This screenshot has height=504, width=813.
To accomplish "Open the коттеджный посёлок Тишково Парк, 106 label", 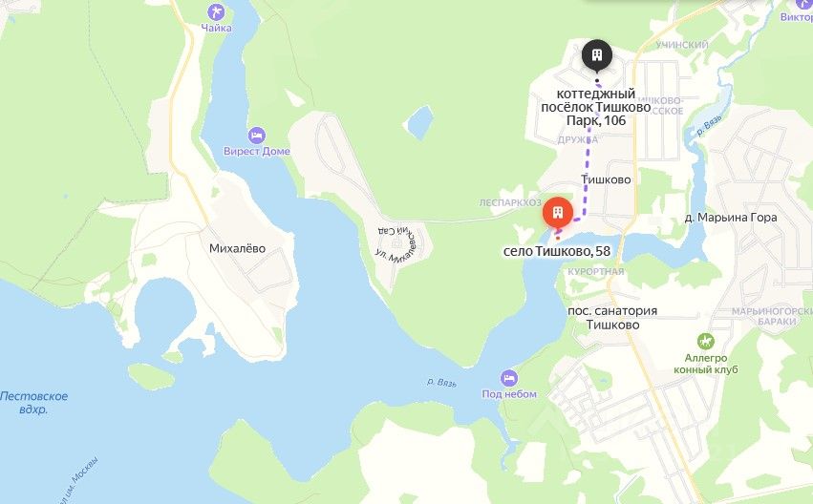I will click(x=596, y=107).
